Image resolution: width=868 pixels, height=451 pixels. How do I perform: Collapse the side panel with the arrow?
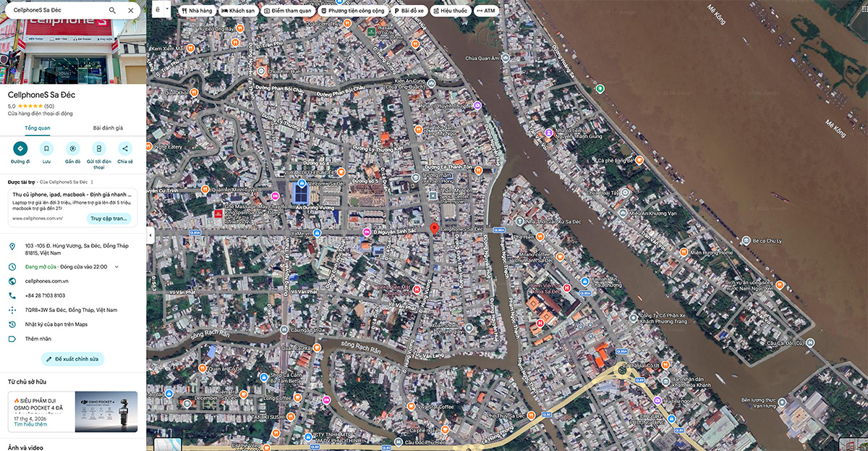(x=150, y=235)
